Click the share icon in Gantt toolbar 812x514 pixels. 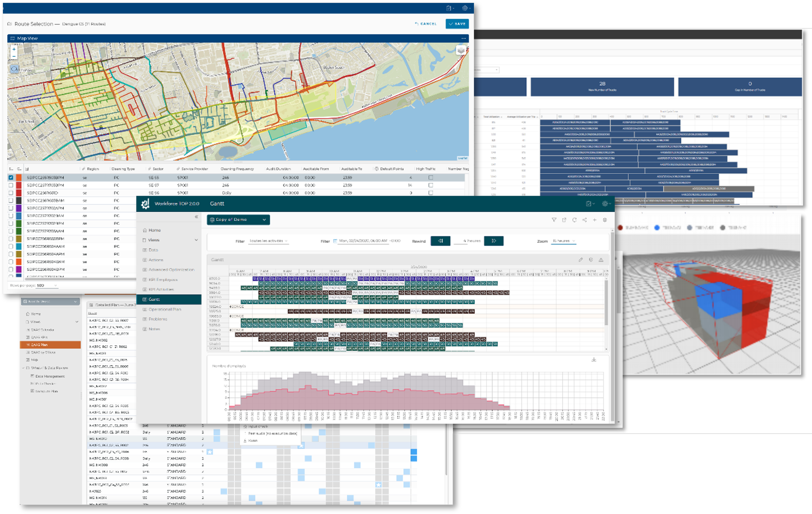tap(584, 220)
